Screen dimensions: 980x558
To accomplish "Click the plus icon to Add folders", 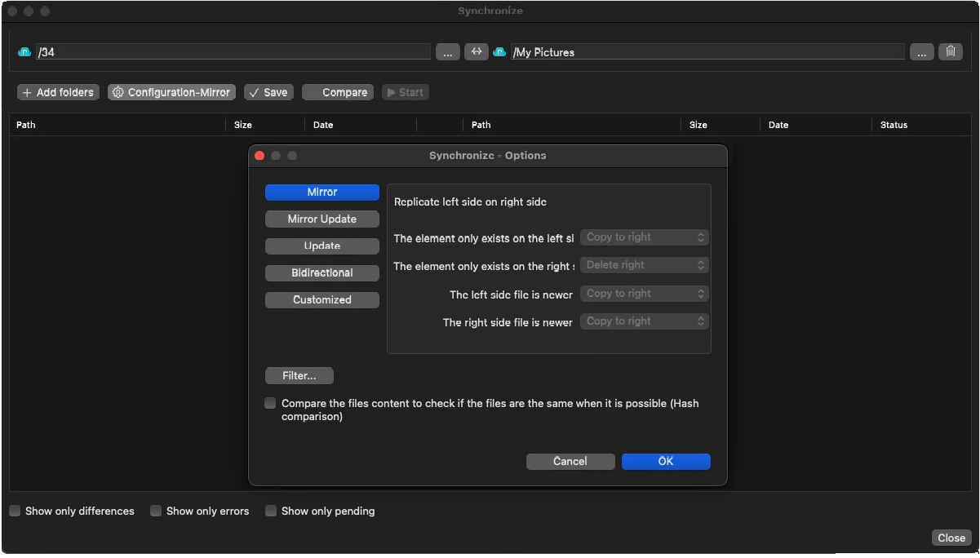I will pyautogui.click(x=28, y=92).
